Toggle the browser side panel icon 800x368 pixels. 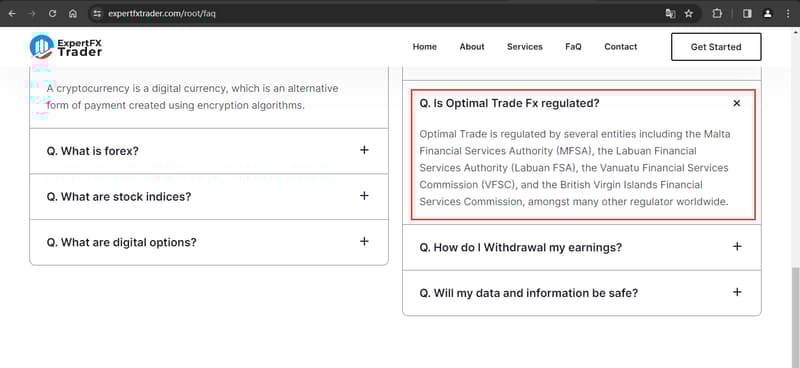[x=747, y=14]
